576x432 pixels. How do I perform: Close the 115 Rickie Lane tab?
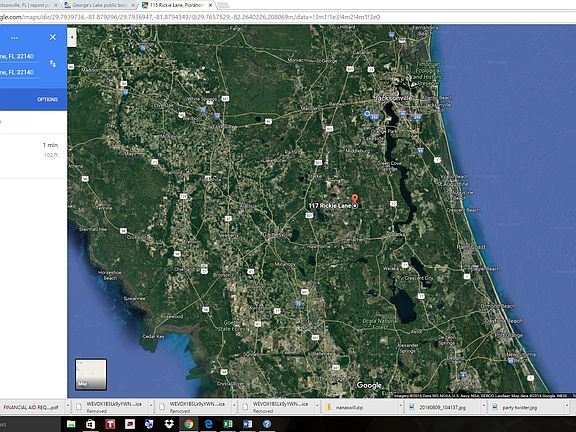pyautogui.click(x=210, y=5)
